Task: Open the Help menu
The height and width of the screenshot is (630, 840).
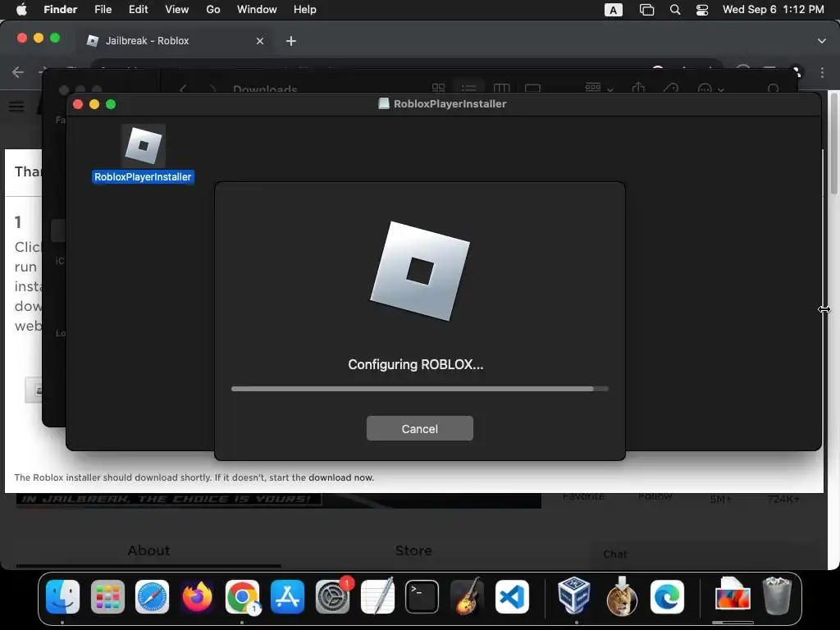Action: point(305,10)
